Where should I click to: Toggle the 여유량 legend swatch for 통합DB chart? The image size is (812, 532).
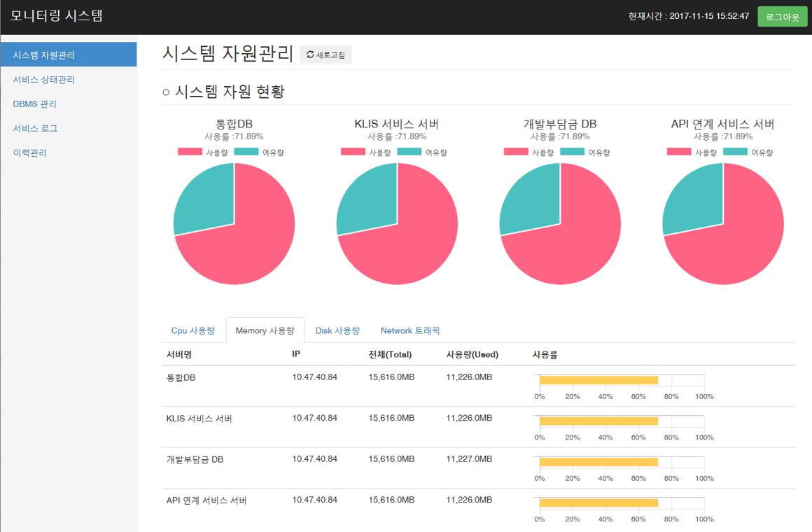point(246,152)
